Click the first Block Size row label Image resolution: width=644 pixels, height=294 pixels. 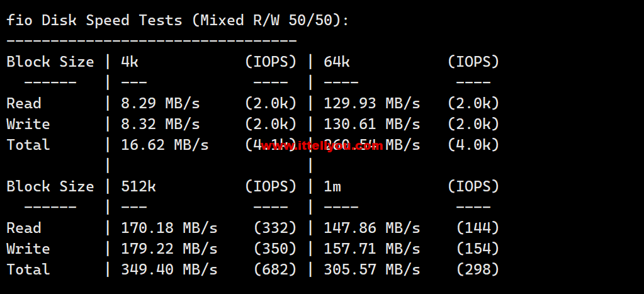pyautogui.click(x=50, y=62)
